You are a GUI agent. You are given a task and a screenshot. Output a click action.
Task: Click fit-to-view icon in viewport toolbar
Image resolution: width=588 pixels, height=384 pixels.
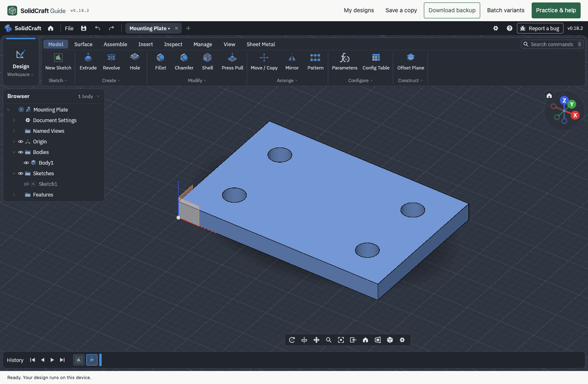pyautogui.click(x=341, y=340)
